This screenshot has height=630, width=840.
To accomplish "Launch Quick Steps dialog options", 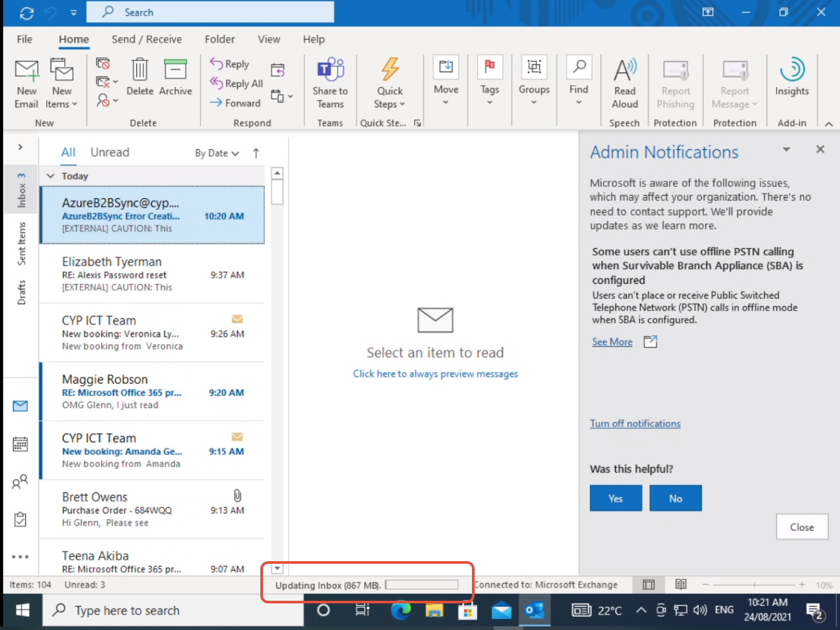I will tap(417, 123).
